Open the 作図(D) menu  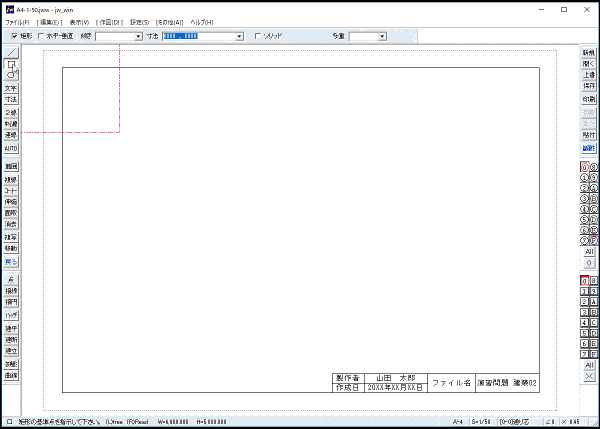[109, 22]
